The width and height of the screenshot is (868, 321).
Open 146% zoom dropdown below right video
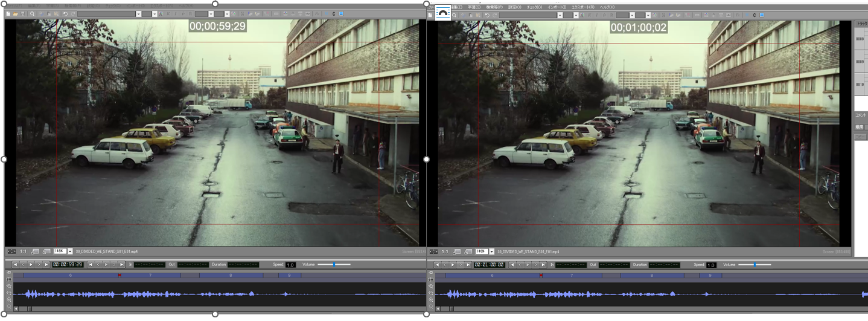(x=491, y=251)
